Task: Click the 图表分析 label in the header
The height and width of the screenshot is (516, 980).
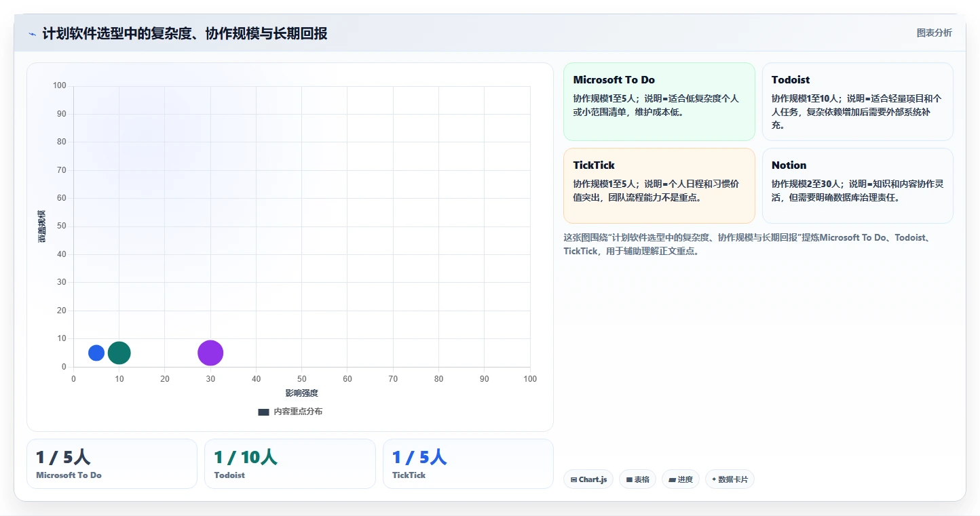Action: (x=934, y=33)
